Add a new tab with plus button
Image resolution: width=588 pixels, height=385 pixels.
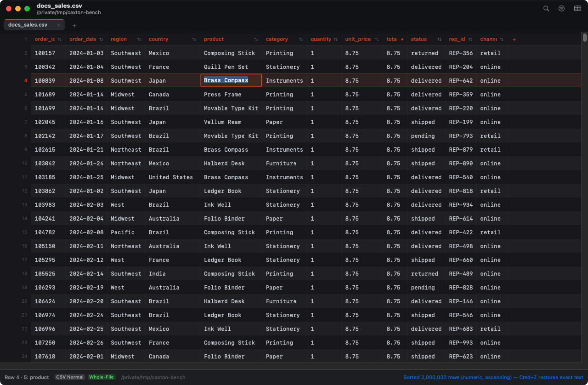pos(74,25)
